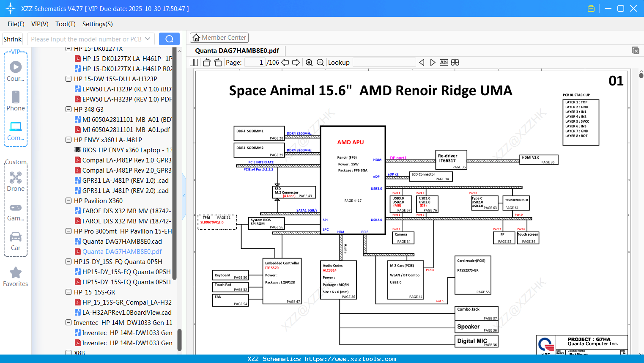Select the Computer category

pos(16,131)
